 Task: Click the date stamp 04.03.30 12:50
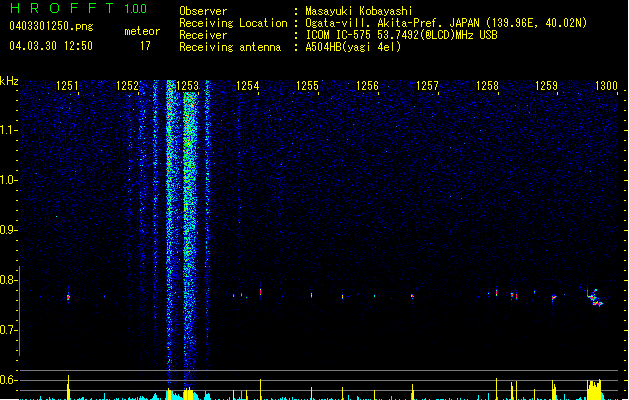(51, 46)
